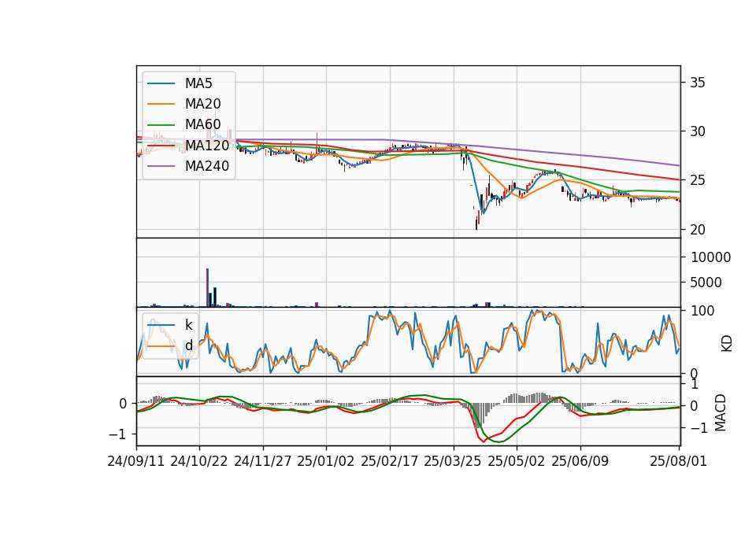Click the MA5 legend label
The height and width of the screenshot is (543, 756).
tap(198, 83)
